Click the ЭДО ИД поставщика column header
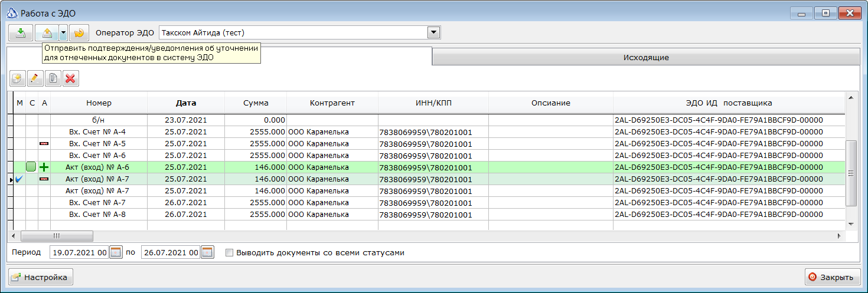Image resolution: width=868 pixels, height=293 pixels. coord(729,103)
